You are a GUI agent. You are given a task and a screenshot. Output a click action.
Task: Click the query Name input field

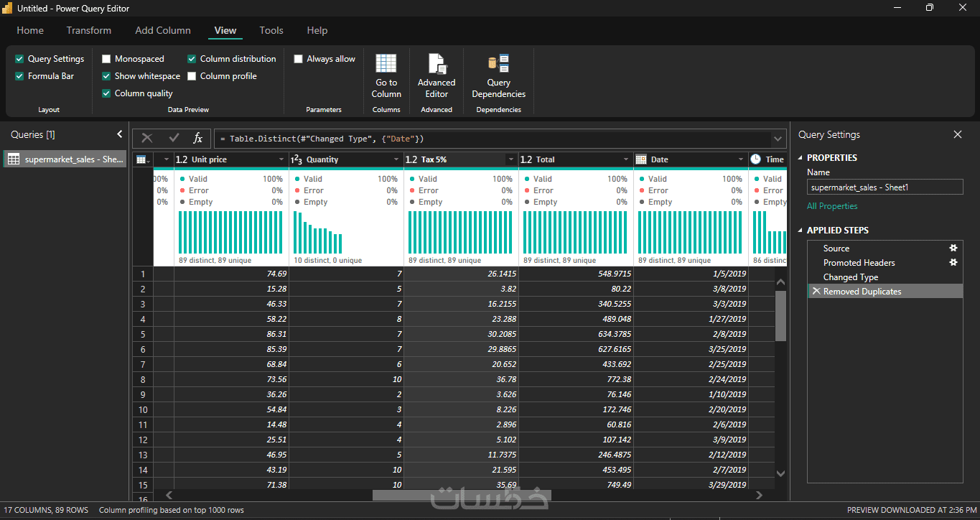coord(885,187)
